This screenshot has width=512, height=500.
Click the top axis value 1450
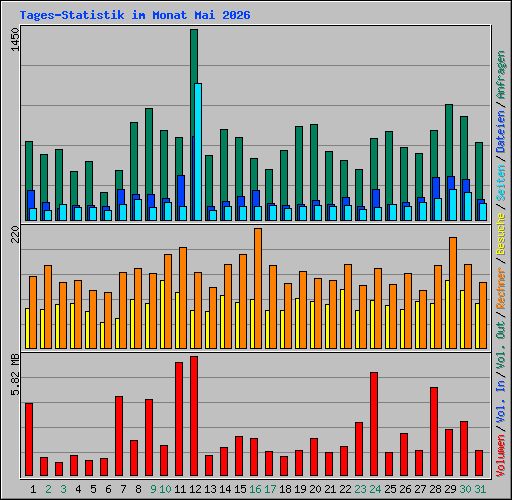(15, 40)
